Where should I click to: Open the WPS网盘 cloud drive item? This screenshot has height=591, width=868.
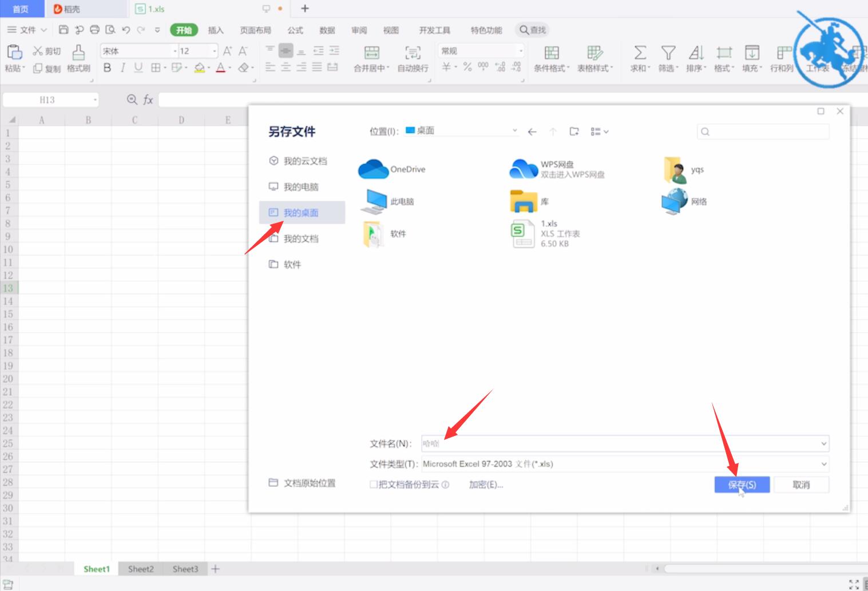click(557, 169)
